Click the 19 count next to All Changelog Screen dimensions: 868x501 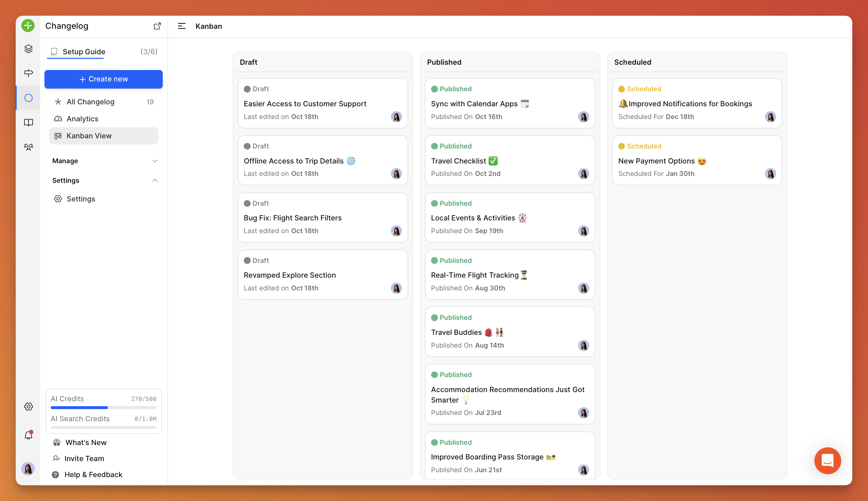click(150, 102)
